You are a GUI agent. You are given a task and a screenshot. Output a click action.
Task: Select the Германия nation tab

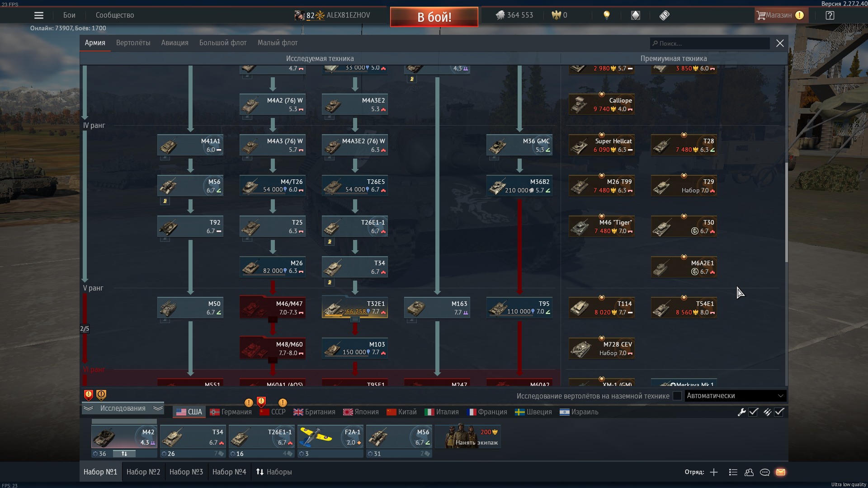tap(231, 412)
